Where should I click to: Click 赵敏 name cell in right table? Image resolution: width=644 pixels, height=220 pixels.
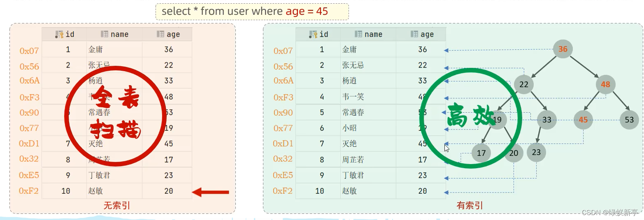tap(368, 191)
